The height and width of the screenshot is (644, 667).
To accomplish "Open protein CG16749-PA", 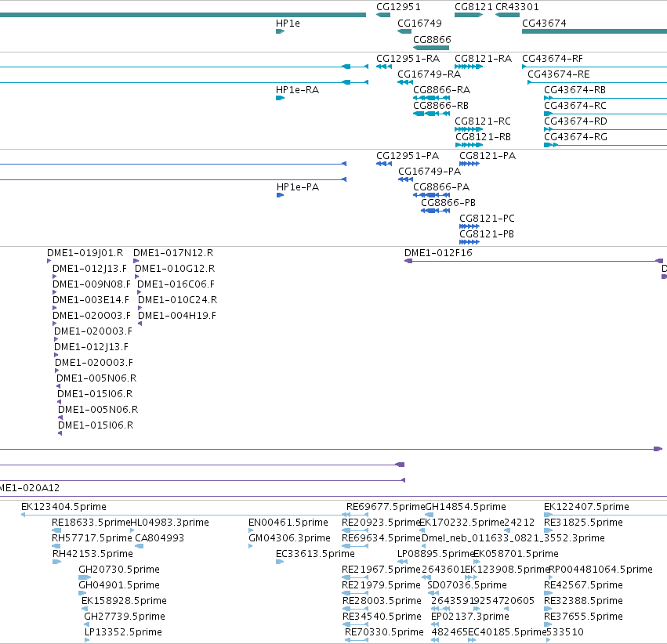I will pyautogui.click(x=430, y=172).
